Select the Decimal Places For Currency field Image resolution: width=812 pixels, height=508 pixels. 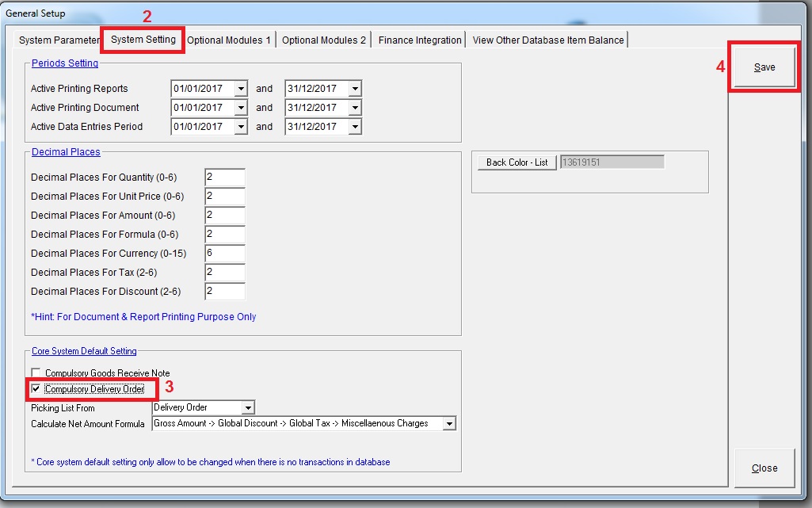(x=224, y=254)
